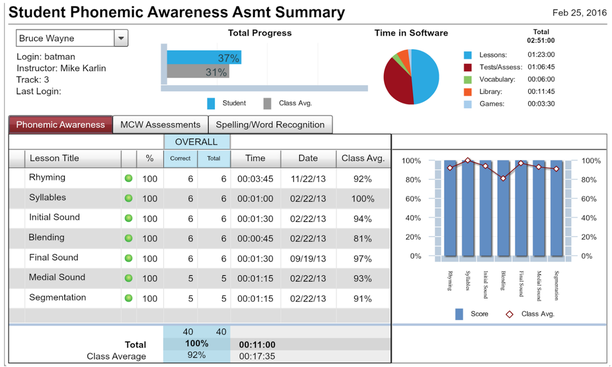The height and width of the screenshot is (367, 612).
Task: Click the 37% student progress bar
Action: click(x=204, y=57)
